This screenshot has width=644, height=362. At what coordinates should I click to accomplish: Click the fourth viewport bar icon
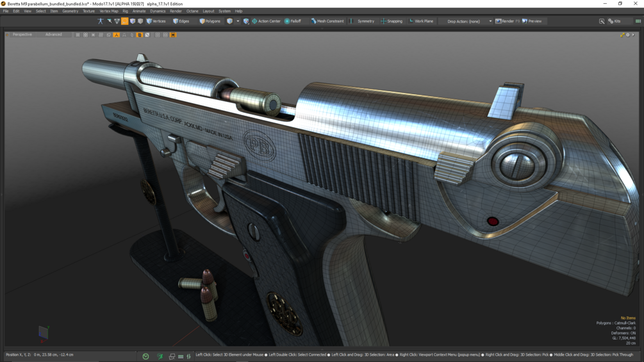coord(101,35)
